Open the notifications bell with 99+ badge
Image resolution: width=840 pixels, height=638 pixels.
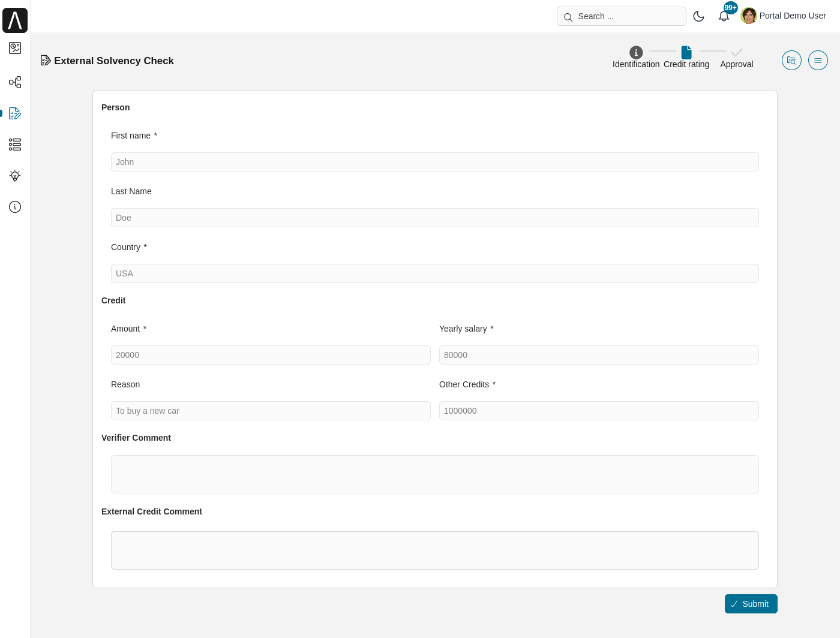tap(724, 16)
